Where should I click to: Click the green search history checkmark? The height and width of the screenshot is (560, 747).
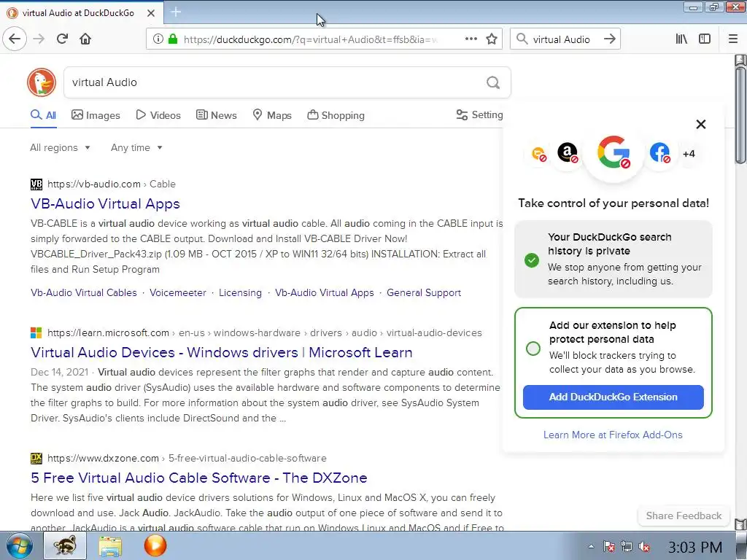click(x=532, y=260)
